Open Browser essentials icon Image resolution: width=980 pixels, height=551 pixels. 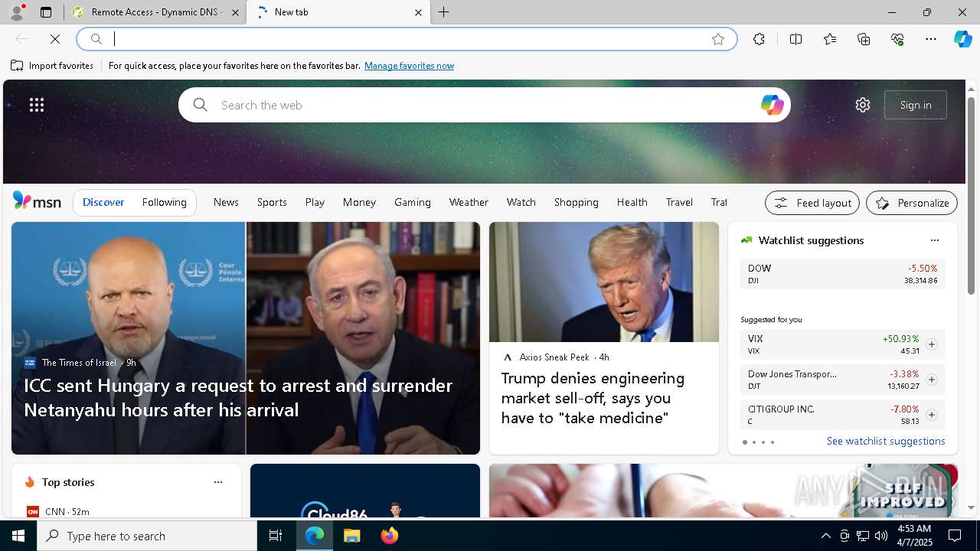point(897,39)
